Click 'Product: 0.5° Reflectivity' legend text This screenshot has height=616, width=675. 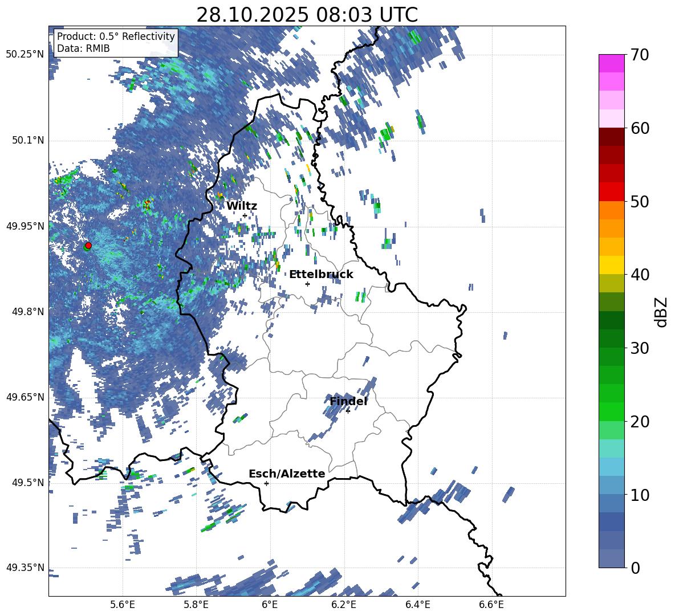coord(116,36)
